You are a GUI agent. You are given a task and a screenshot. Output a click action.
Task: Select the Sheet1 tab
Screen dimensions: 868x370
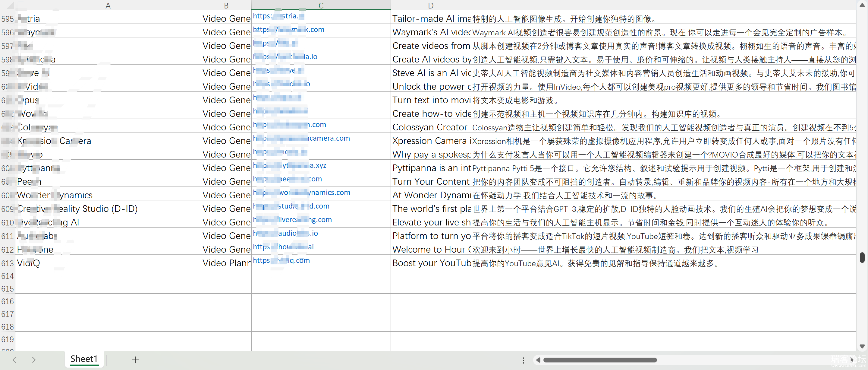(84, 359)
